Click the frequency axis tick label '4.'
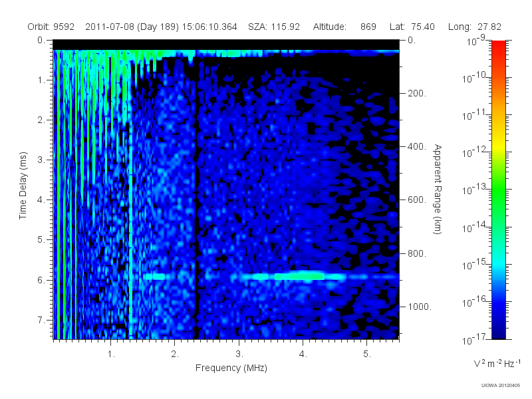532x399 pixels. (x=303, y=354)
